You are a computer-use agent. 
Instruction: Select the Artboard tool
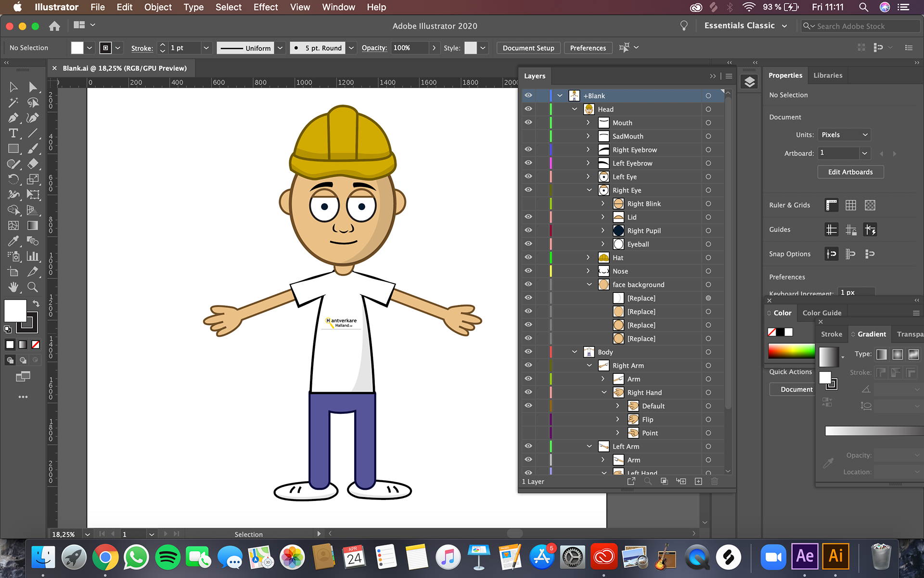point(13,272)
